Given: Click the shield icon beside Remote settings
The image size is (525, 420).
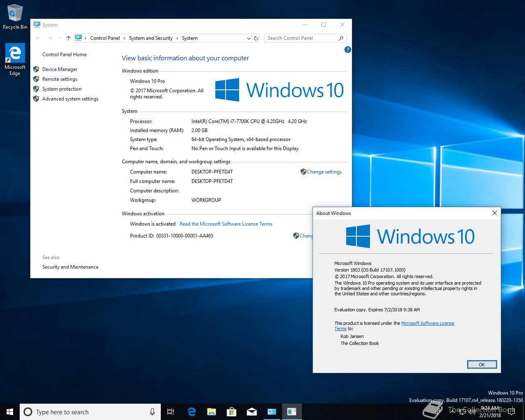Looking at the screenshot, I should click(36, 79).
